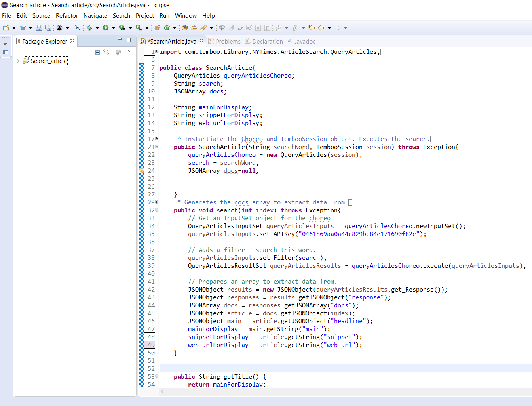
Task: Click the Next Annotation icon
Action: pyautogui.click(x=279, y=28)
